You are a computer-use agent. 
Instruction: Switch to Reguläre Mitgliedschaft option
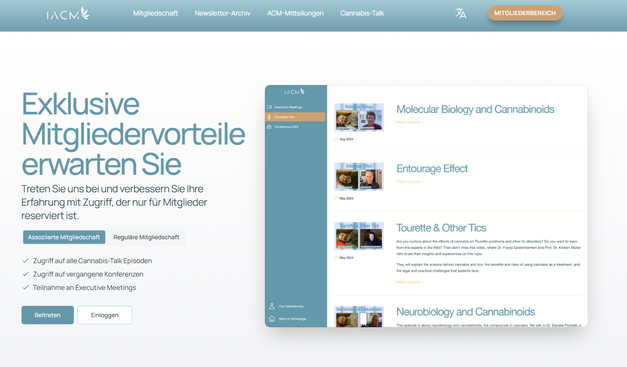point(146,237)
